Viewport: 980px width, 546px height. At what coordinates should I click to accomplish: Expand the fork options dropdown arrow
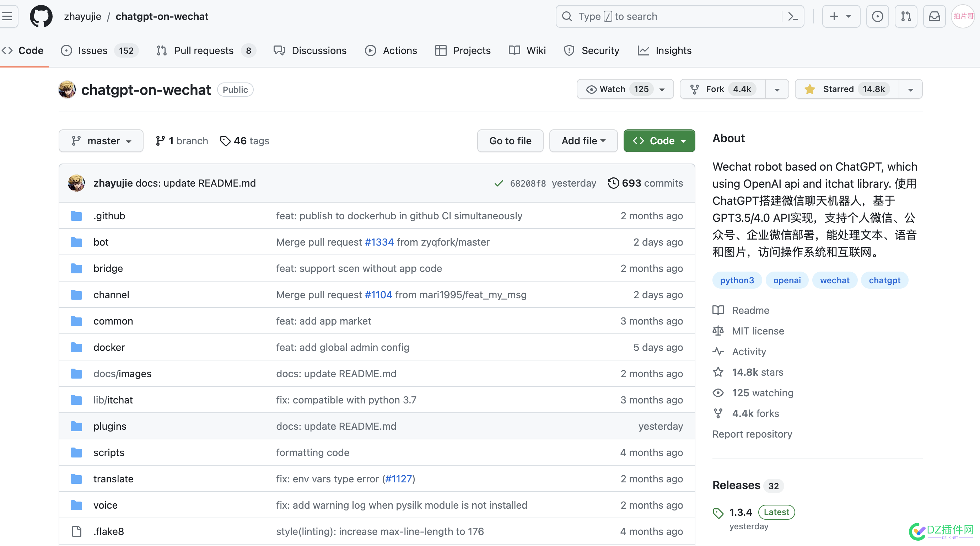click(x=777, y=90)
